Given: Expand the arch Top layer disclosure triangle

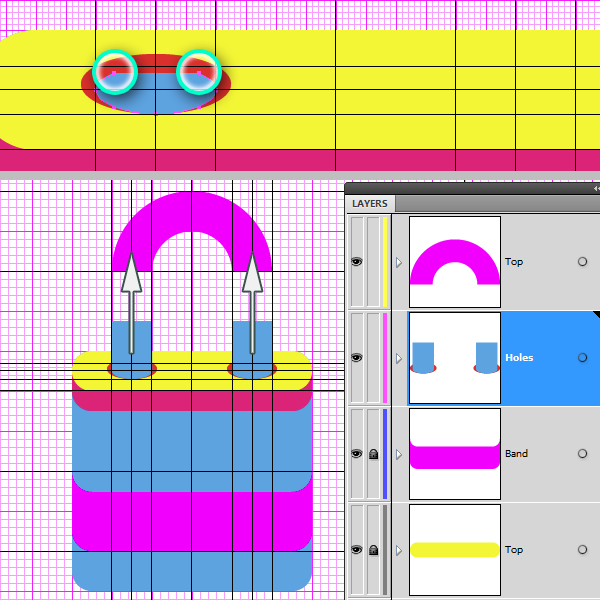Looking at the screenshot, I should click(399, 262).
